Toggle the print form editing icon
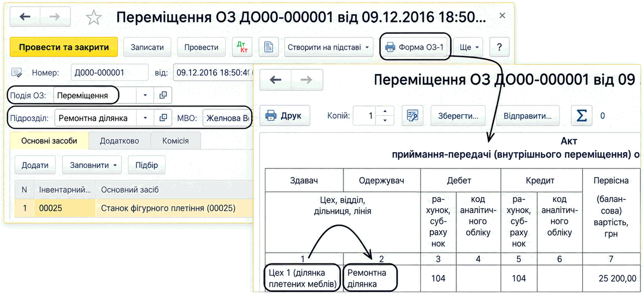644x301 pixels. tap(412, 116)
